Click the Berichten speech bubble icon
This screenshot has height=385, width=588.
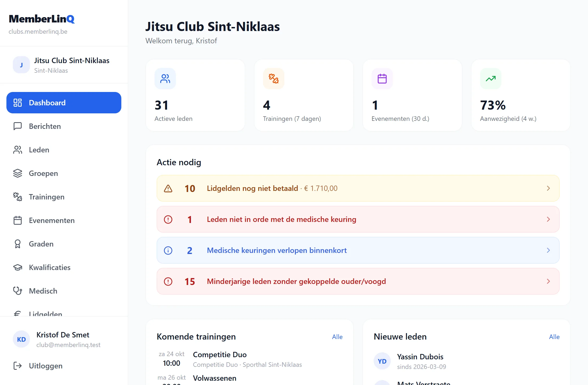tap(18, 126)
